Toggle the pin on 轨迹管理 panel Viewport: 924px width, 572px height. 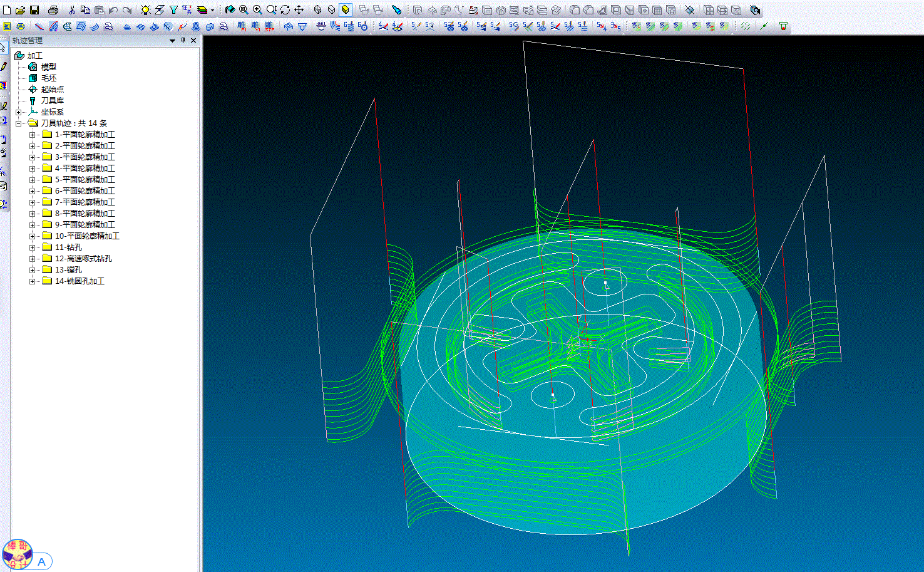coord(183,40)
